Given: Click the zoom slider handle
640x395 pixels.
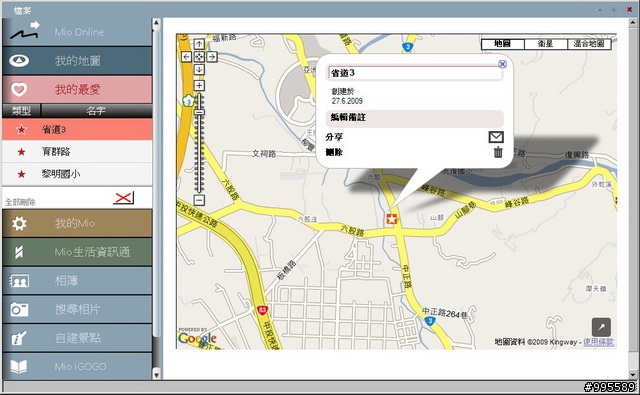Looking at the screenshot, I should (x=199, y=112).
